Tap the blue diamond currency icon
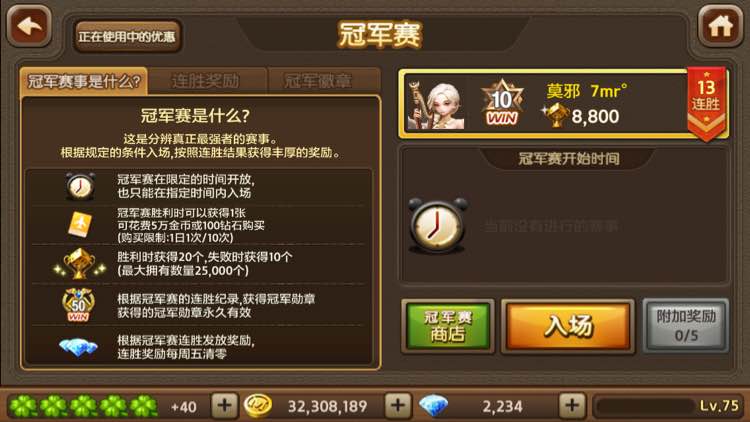This screenshot has height=422, width=750. (433, 406)
